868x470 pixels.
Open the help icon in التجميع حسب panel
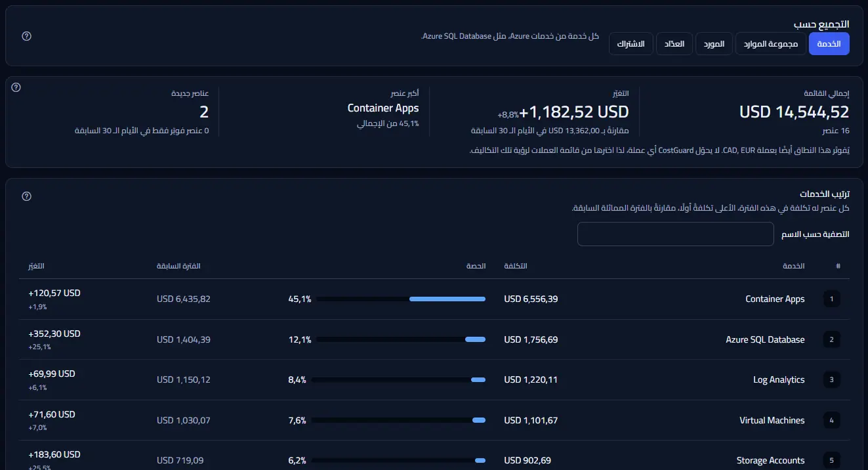[x=27, y=36]
